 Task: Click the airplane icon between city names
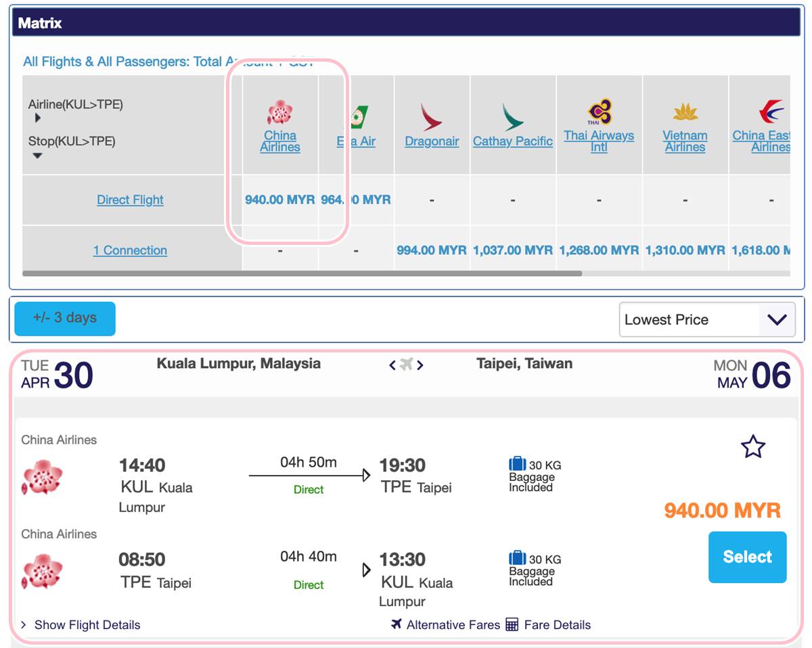[x=406, y=365]
